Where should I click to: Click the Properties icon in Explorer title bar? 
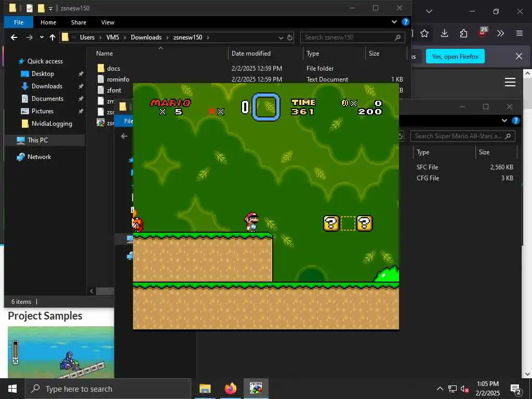pyautogui.click(x=30, y=8)
